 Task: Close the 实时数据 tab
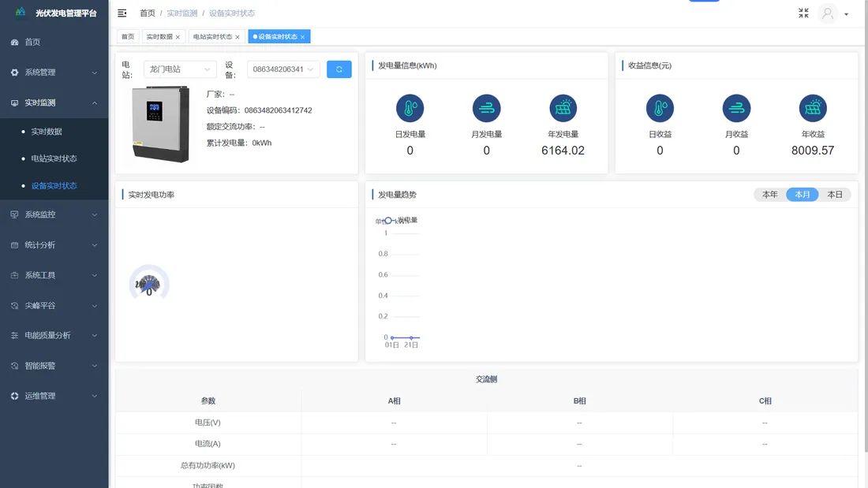178,37
